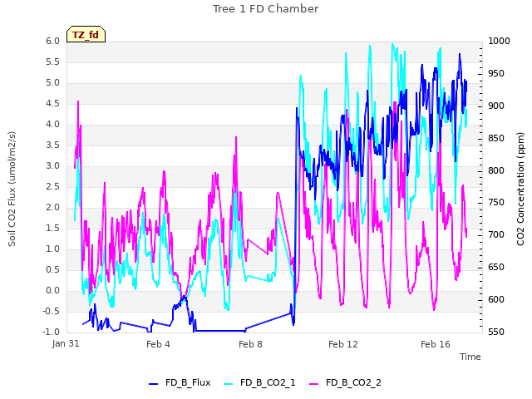Click the Feb 16 x-axis tick label
The height and width of the screenshot is (399, 532).
point(436,344)
